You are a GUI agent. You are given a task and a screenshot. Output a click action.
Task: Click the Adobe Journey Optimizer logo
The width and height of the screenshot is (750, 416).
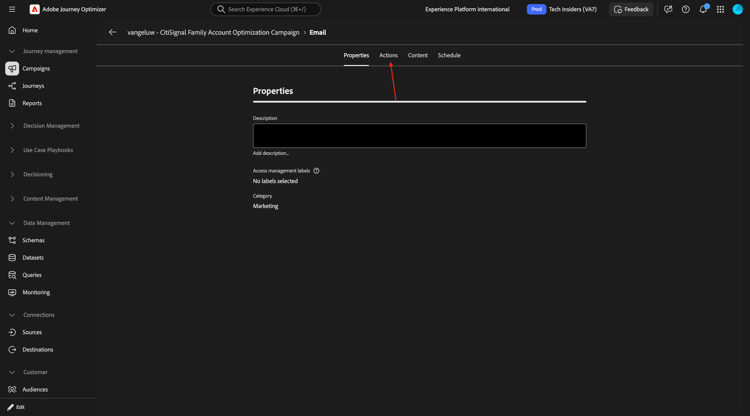click(34, 9)
